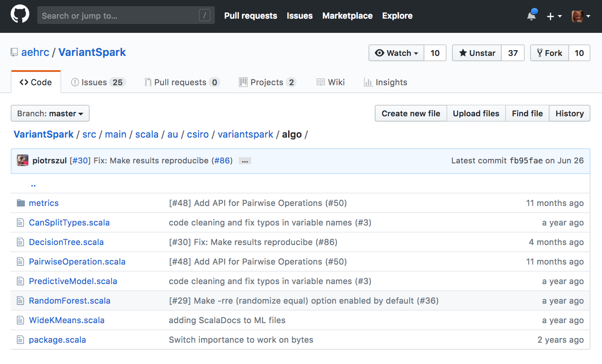Screen dimensions: 602x364
Task: Switch to the Insights tab
Action: (385, 82)
